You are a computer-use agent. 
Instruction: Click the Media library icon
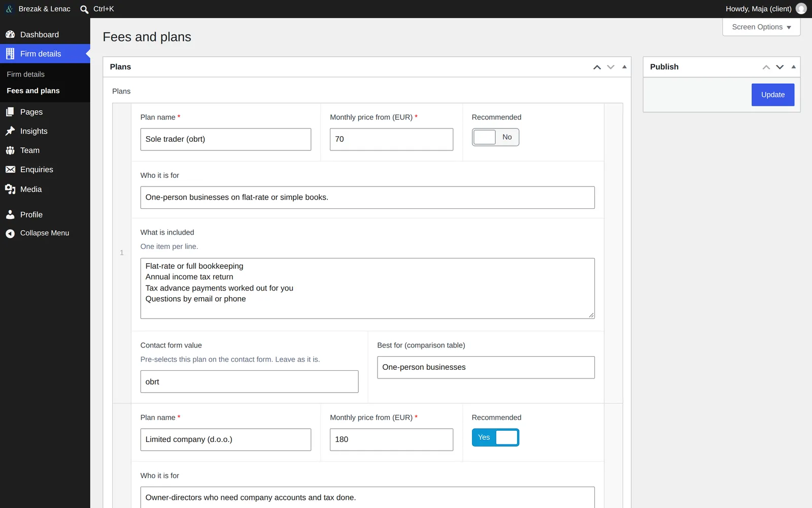[10, 189]
